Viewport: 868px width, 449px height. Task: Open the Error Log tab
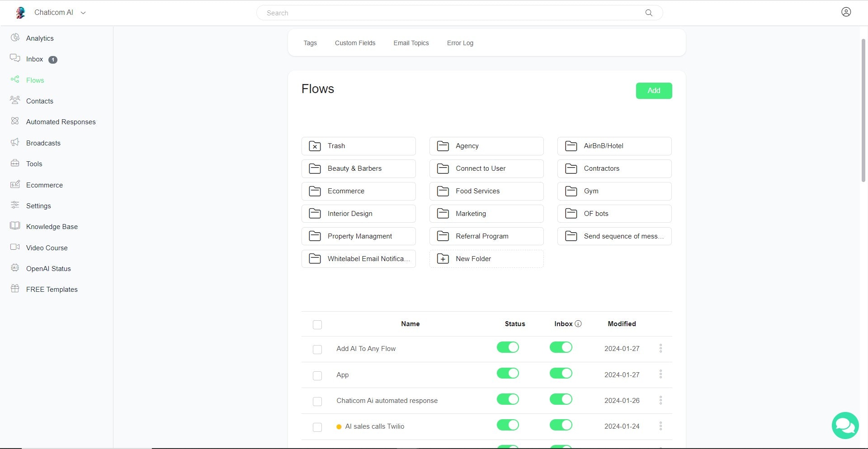click(x=460, y=43)
